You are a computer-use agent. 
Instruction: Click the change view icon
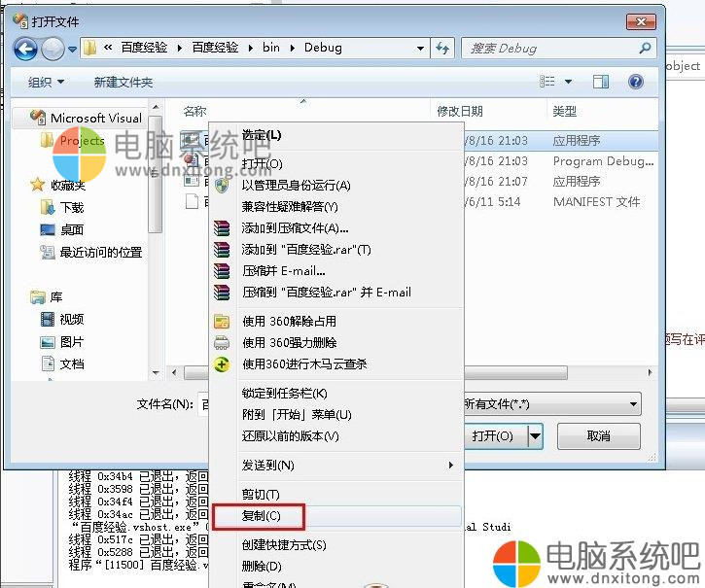(546, 82)
